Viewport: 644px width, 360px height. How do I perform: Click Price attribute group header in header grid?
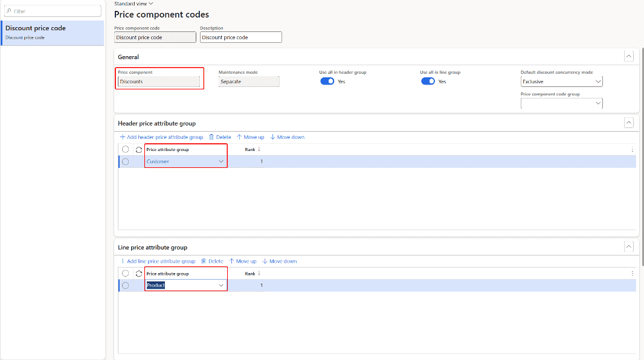pyautogui.click(x=167, y=149)
